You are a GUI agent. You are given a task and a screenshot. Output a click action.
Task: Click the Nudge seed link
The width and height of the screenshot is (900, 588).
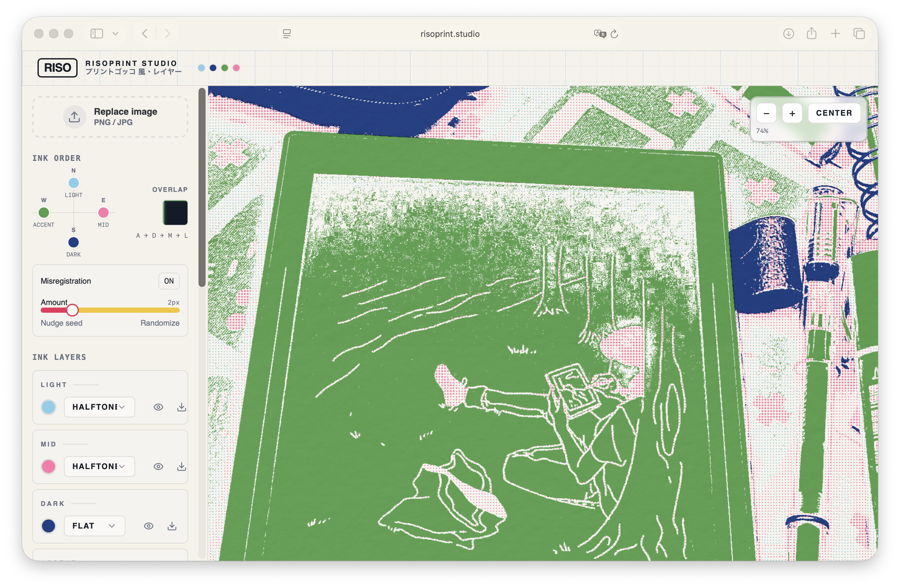[x=62, y=323]
